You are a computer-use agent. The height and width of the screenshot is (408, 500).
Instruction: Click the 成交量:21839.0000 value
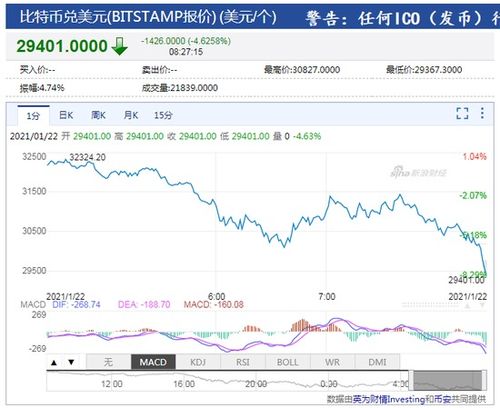click(x=180, y=88)
